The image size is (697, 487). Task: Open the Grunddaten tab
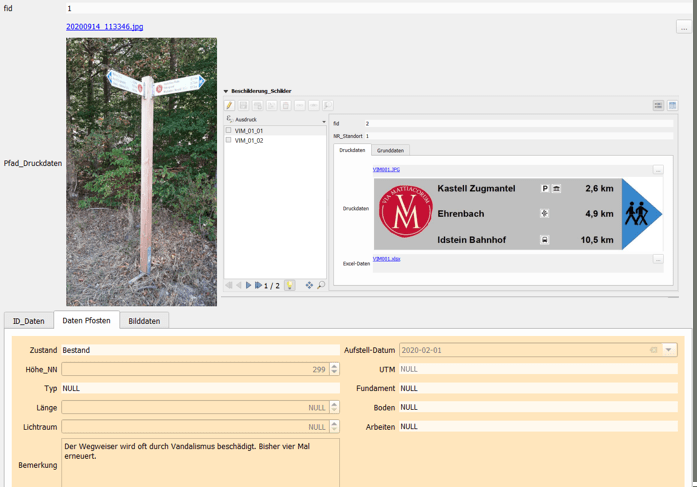[390, 151]
